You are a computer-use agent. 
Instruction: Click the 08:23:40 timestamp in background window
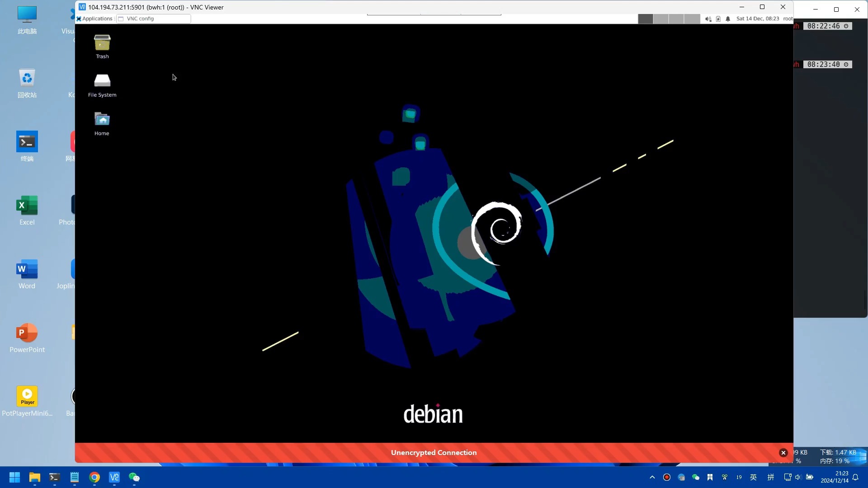pos(828,65)
